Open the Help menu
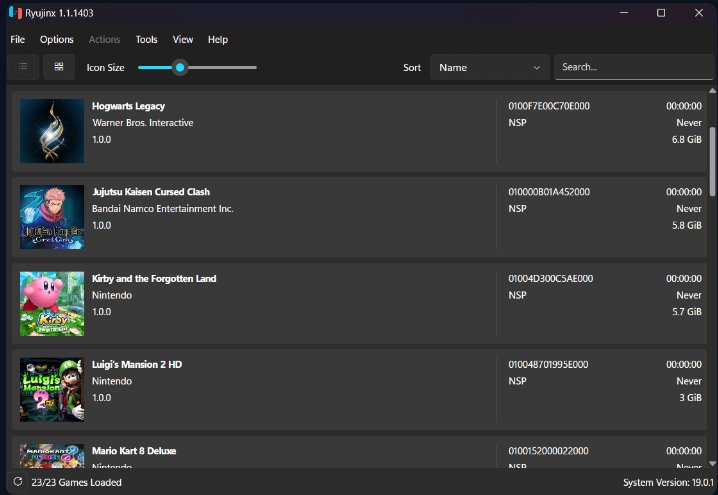718x495 pixels. click(x=218, y=39)
